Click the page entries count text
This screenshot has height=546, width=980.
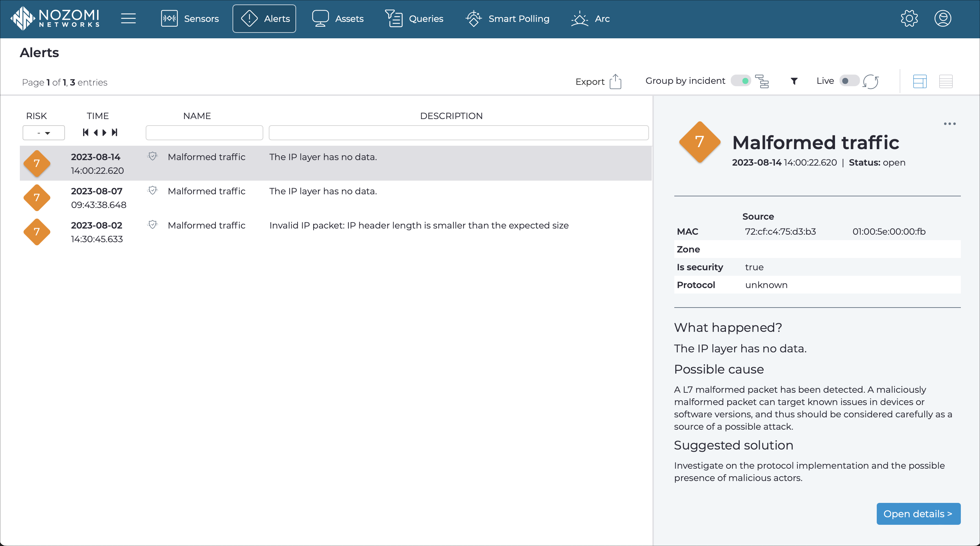[65, 82]
